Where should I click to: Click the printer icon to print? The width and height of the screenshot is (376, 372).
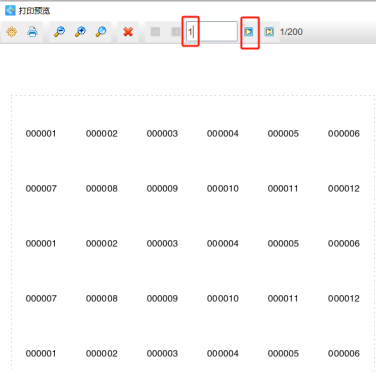tap(32, 32)
